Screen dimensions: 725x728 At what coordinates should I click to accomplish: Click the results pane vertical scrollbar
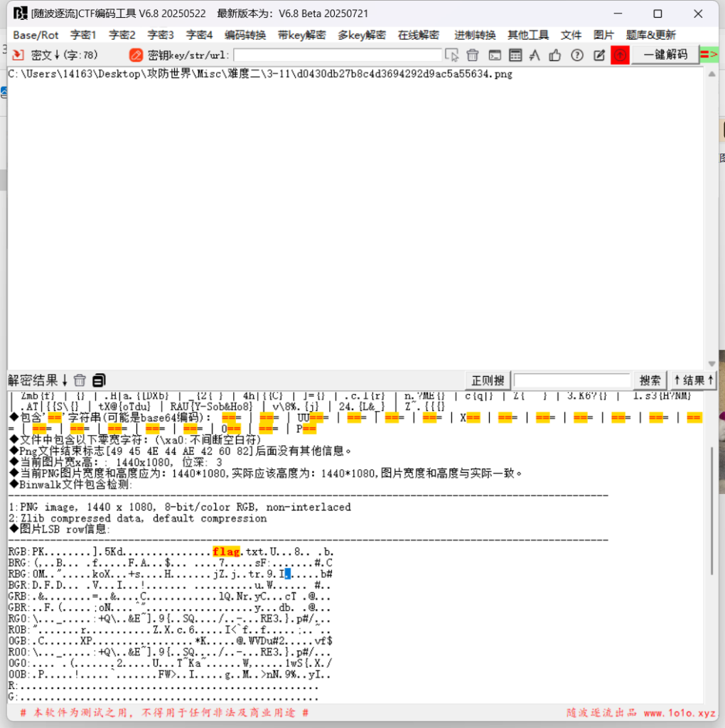711,512
